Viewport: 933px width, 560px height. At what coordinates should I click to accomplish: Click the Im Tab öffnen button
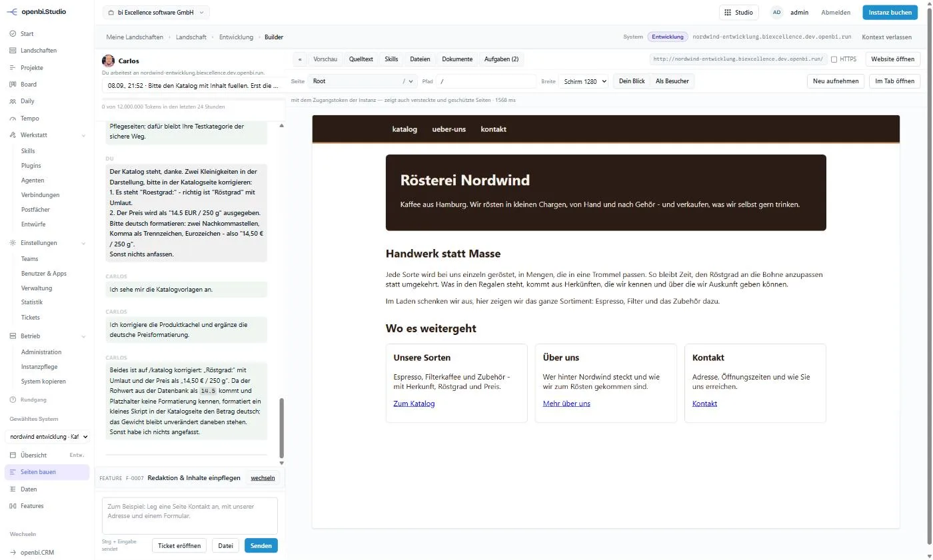tap(894, 81)
